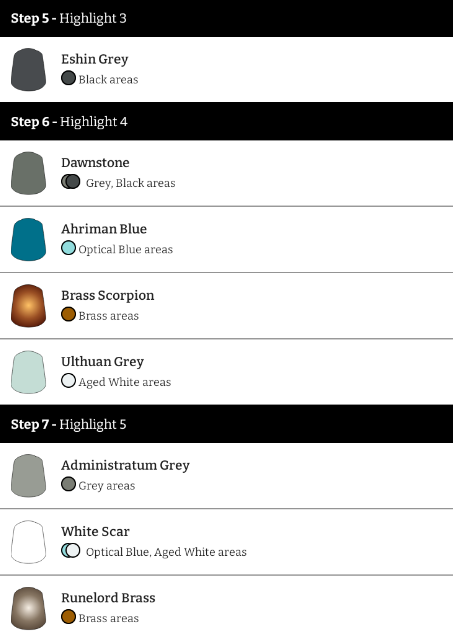Select the Aged White areas color circle

pos(68,380)
